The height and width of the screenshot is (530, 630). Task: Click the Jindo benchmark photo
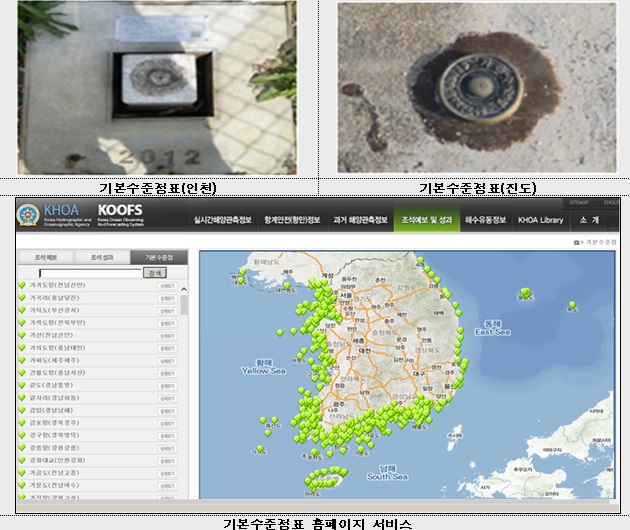point(477,88)
